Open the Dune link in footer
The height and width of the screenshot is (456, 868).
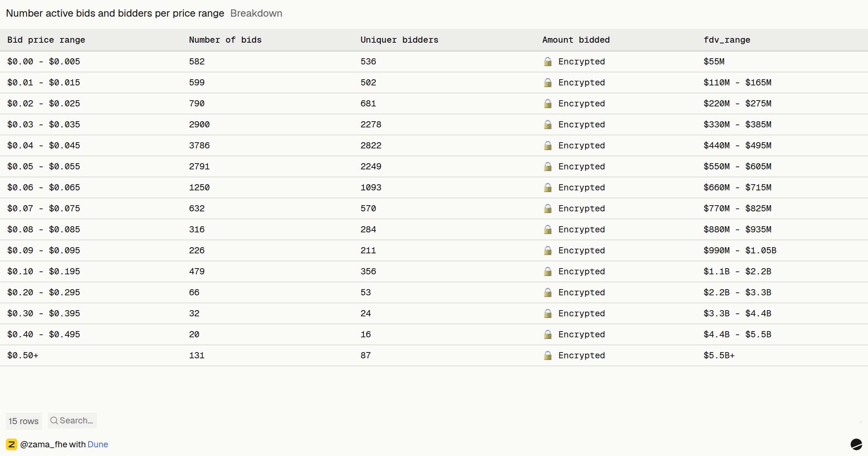(98, 444)
